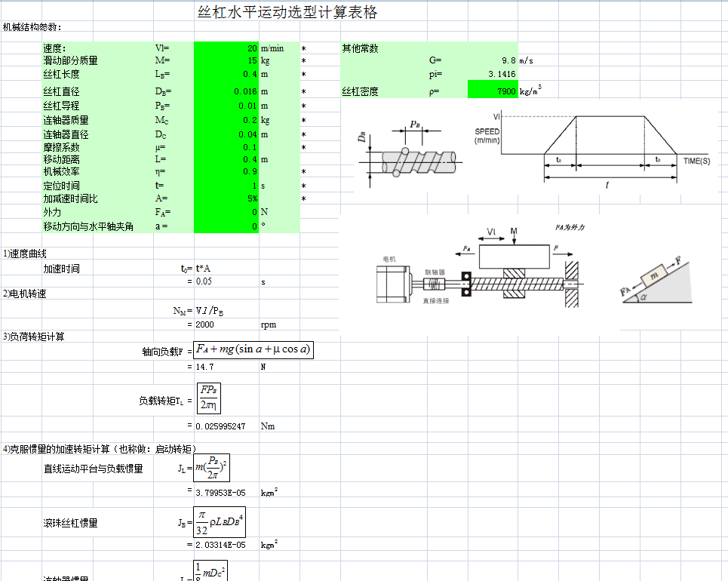
Task: Select the G constant value 9.8
Action: pos(492,61)
